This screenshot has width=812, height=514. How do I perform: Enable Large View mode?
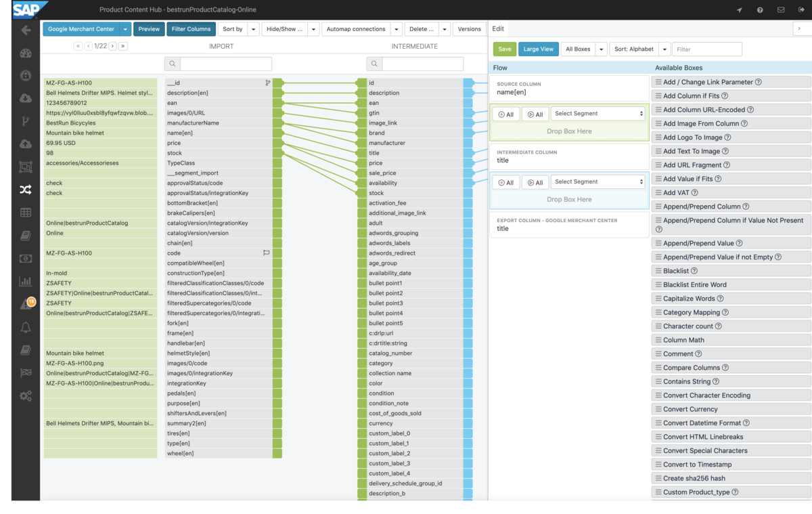click(539, 49)
